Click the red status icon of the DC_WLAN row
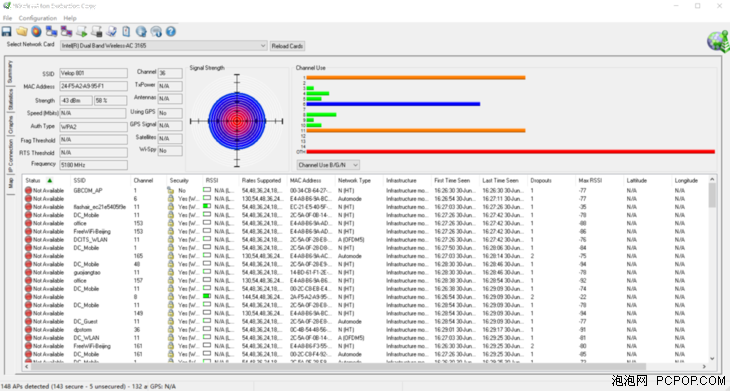The image size is (730, 391). pos(28,337)
